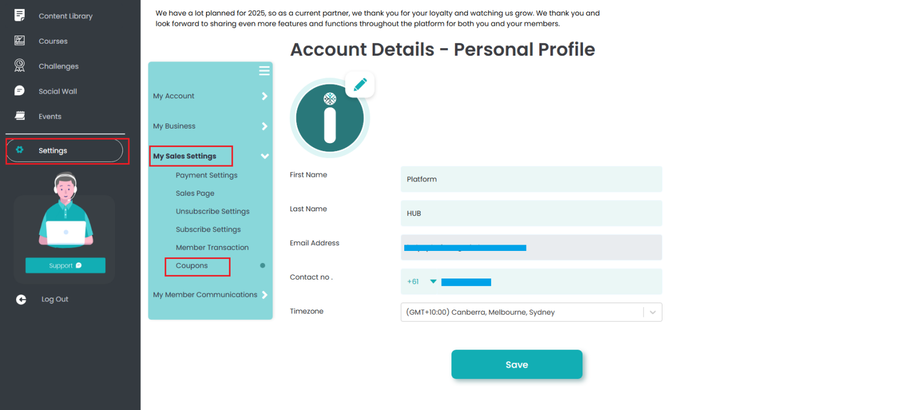Open the Timezone dropdown
The height and width of the screenshot is (410, 920).
652,312
